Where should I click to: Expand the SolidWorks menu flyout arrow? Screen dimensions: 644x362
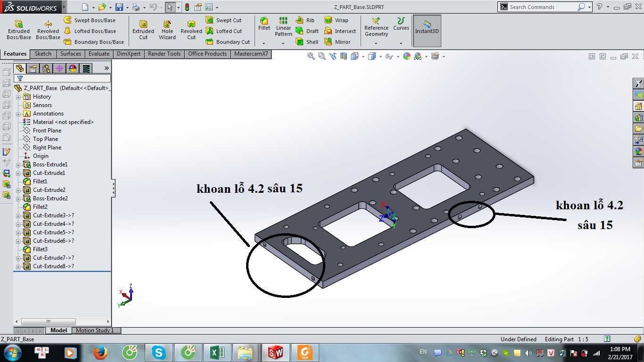[64, 7]
